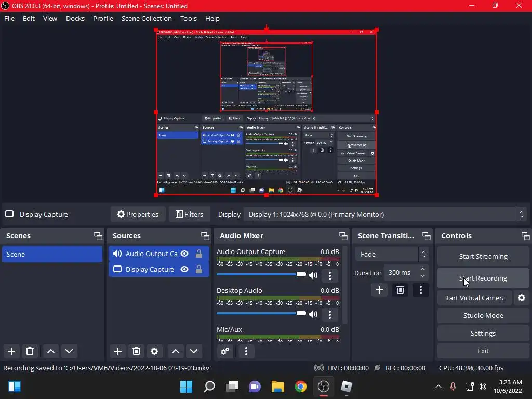This screenshot has height=399, width=532.
Task: Click the preview canvas display capture
Action: [267, 112]
